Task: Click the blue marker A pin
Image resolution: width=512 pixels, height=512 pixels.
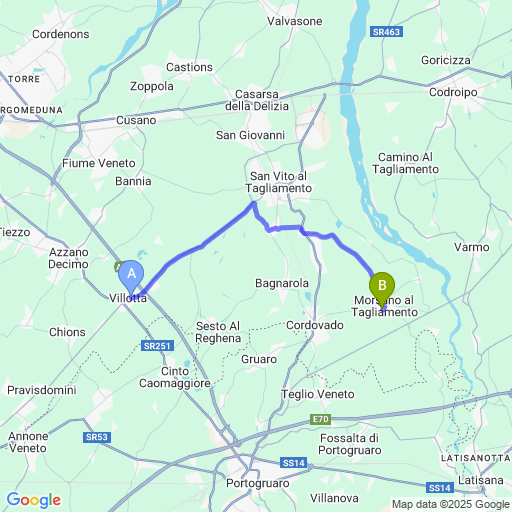Action: pos(131,277)
